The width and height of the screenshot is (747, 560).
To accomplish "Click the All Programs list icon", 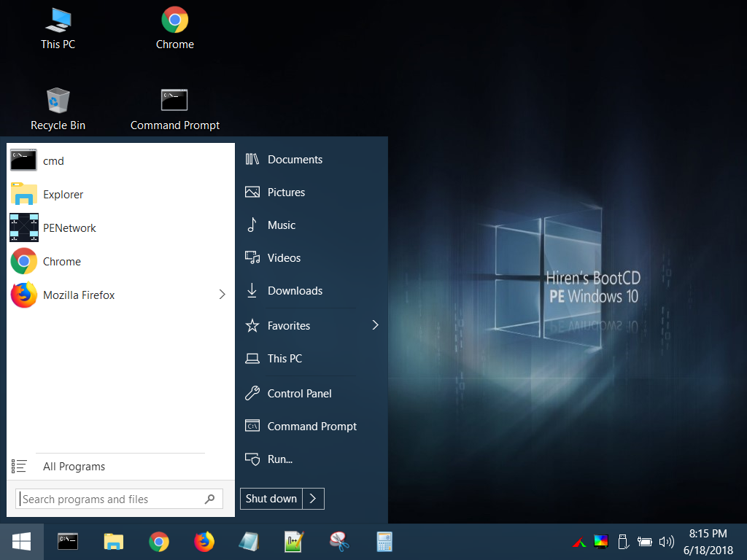I will coord(19,466).
